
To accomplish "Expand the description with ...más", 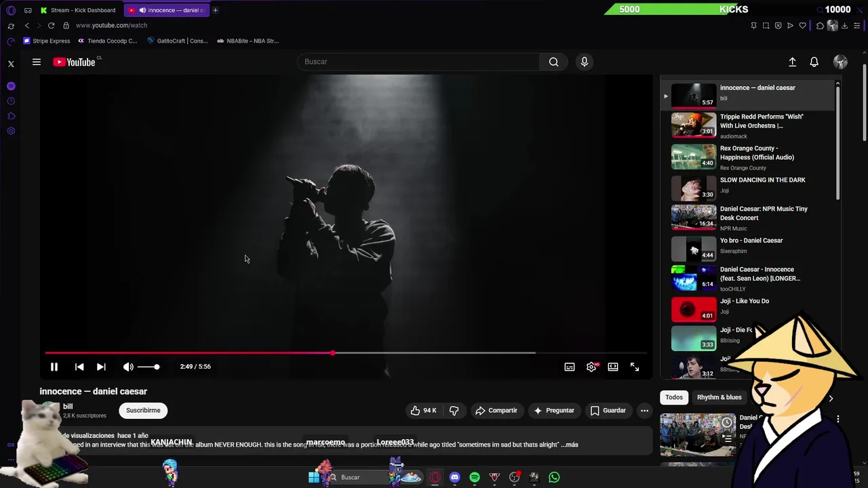I will tap(570, 445).
